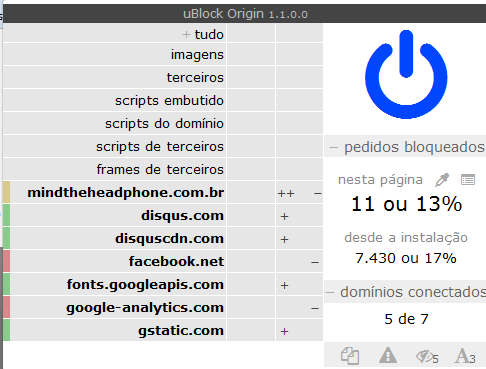486x369 pixels.
Task: Click the local rule cell for tudo
Action: pyautogui.click(x=299, y=33)
